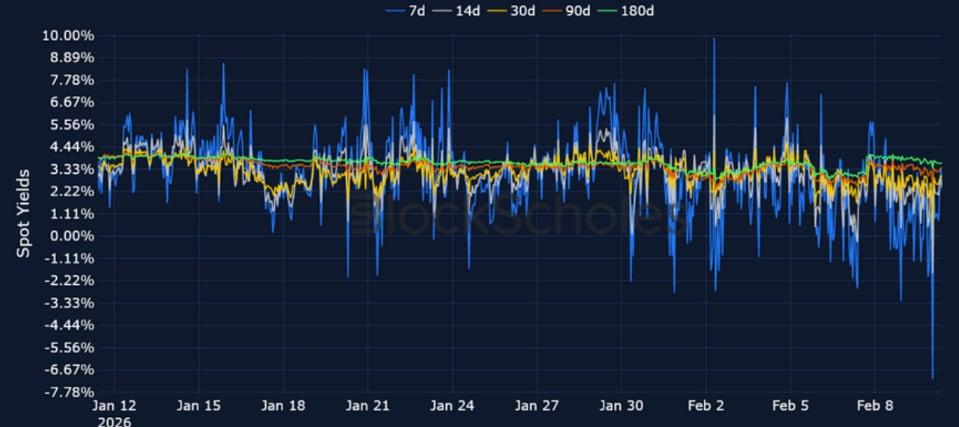Click the 2.22% y-axis label

click(72, 191)
